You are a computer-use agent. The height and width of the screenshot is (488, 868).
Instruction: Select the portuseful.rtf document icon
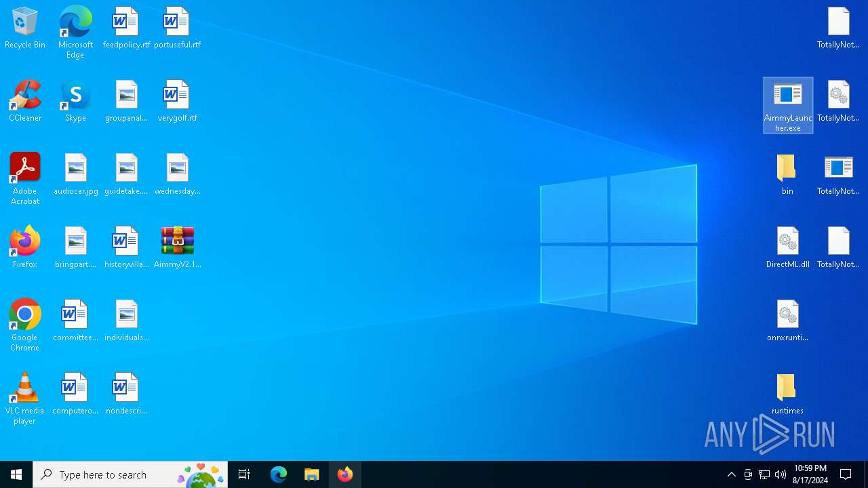click(x=177, y=28)
